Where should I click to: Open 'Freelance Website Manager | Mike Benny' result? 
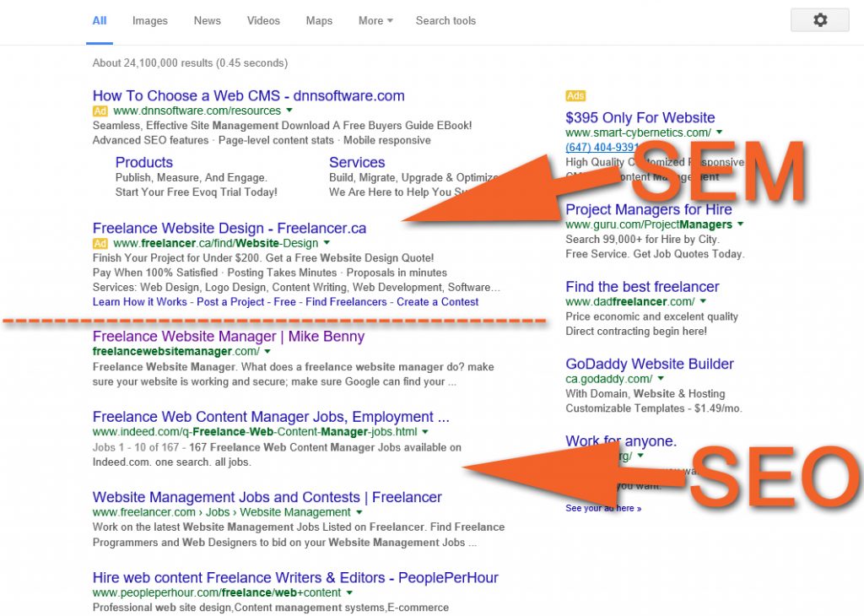pos(229,337)
